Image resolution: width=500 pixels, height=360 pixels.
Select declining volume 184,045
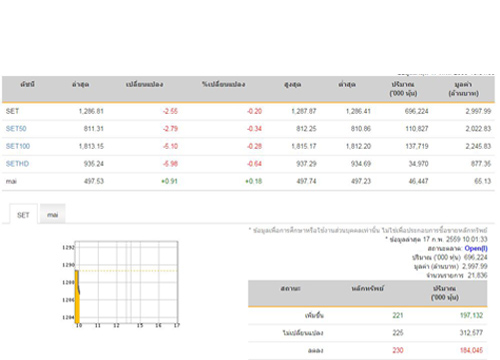point(471,350)
